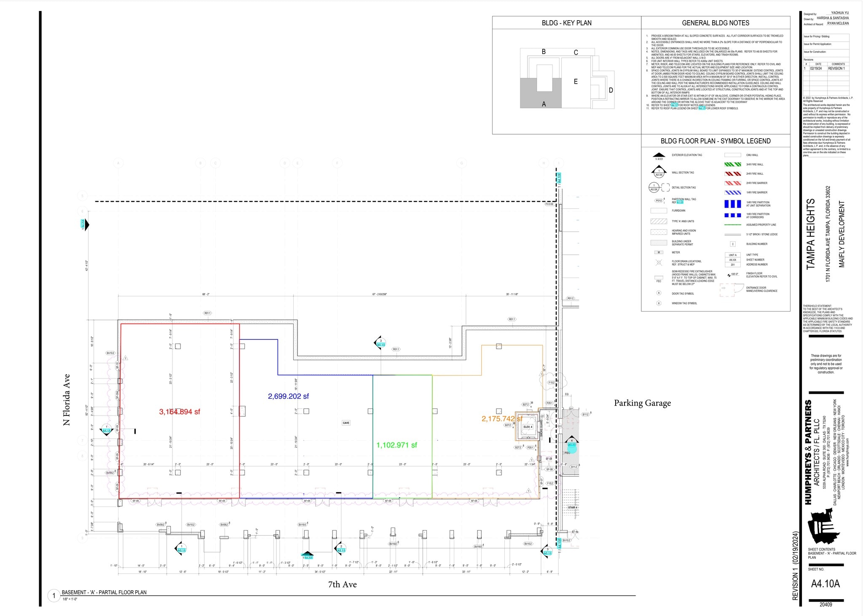This screenshot has height=616, width=863.
Task: Switch to the BLDG - KEY PLAN panel header
Action: pyautogui.click(x=567, y=23)
